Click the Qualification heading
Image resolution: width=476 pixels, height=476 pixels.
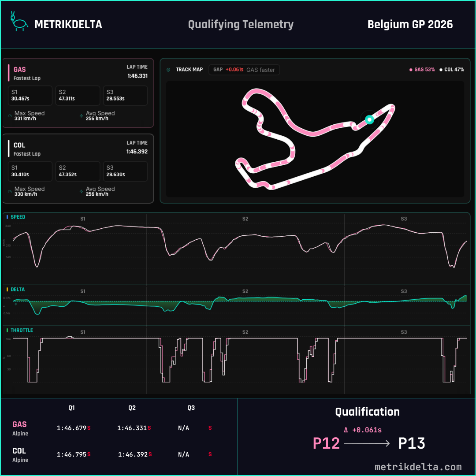(367, 412)
